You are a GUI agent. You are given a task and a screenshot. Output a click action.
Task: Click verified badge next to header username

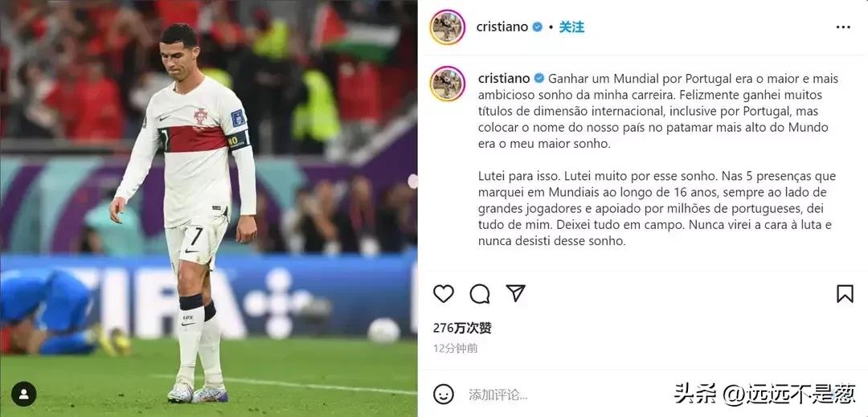[537, 27]
